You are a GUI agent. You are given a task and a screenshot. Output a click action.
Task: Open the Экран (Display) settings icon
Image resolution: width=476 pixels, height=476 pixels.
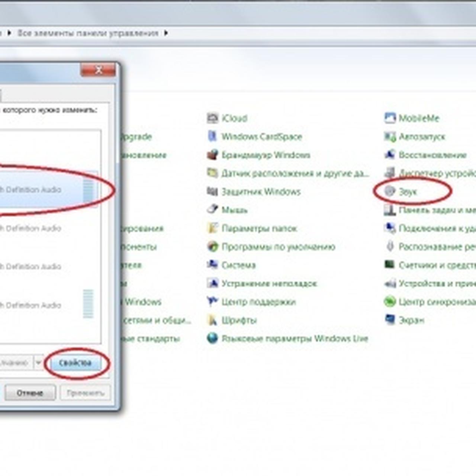coord(389,320)
